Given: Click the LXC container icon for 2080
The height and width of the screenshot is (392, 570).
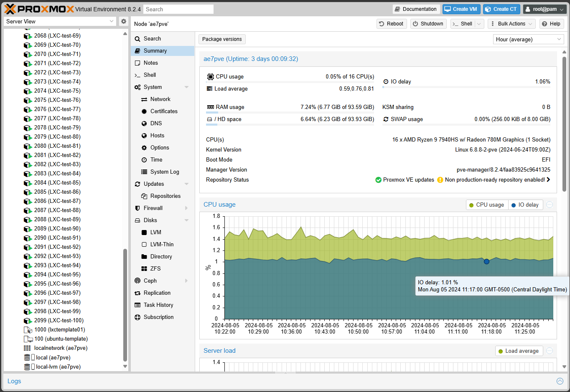Looking at the screenshot, I should point(28,146).
